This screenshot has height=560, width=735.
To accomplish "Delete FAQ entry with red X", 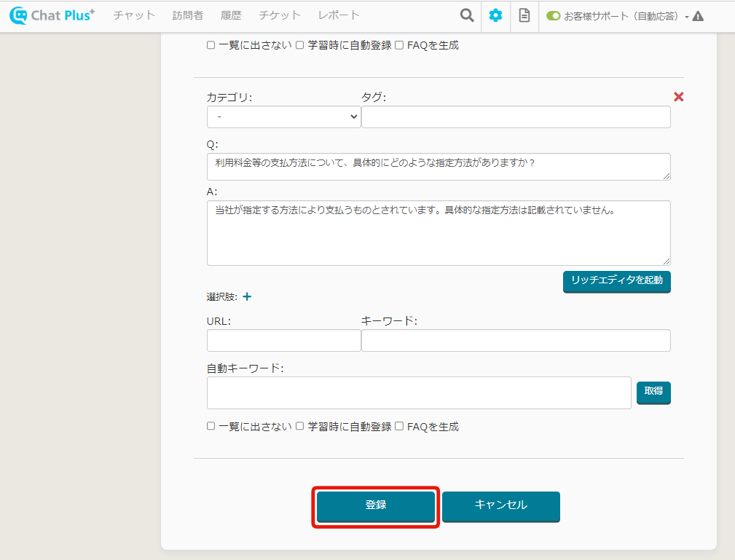I will click(x=678, y=97).
